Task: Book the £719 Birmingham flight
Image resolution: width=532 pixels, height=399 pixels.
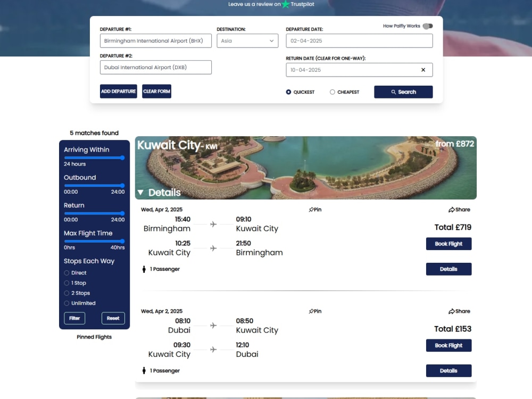Action: click(x=448, y=244)
